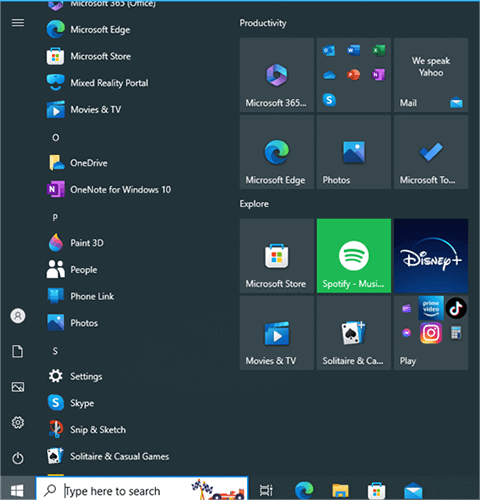Screen dimensions: 480x500
Task: Click the PowerPoint icon in Office folder tile
Action: click(354, 75)
